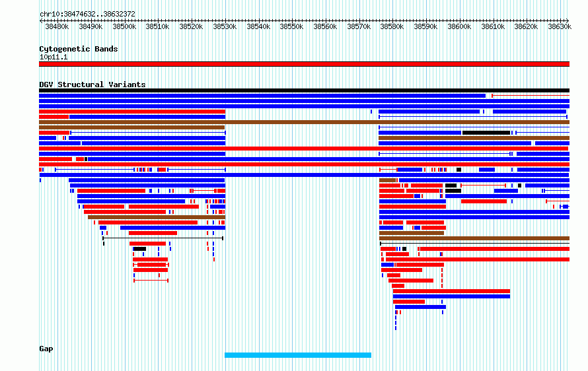
Task: Click the 38520k ruler label
Action: point(191,27)
